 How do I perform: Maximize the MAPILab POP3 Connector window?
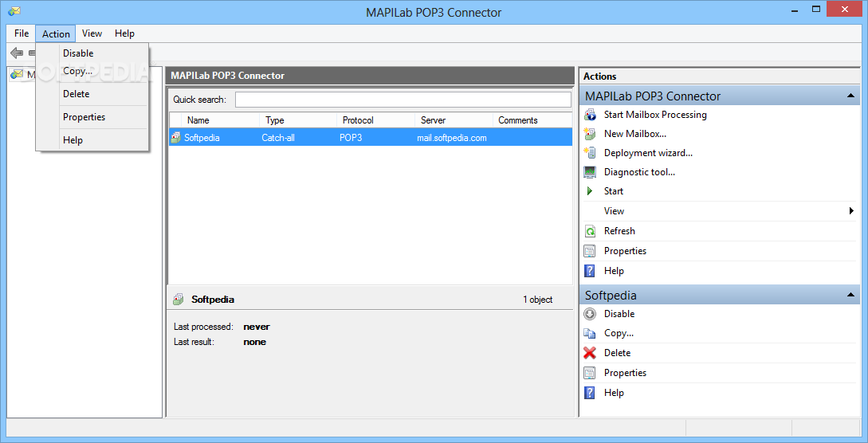click(x=816, y=8)
